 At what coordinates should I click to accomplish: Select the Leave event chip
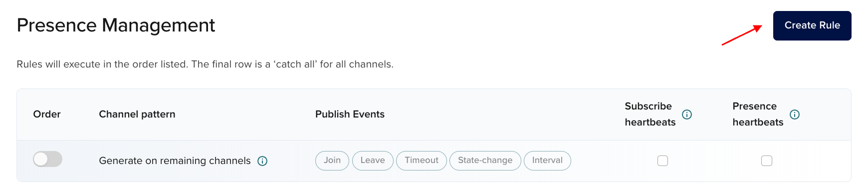coord(373,160)
